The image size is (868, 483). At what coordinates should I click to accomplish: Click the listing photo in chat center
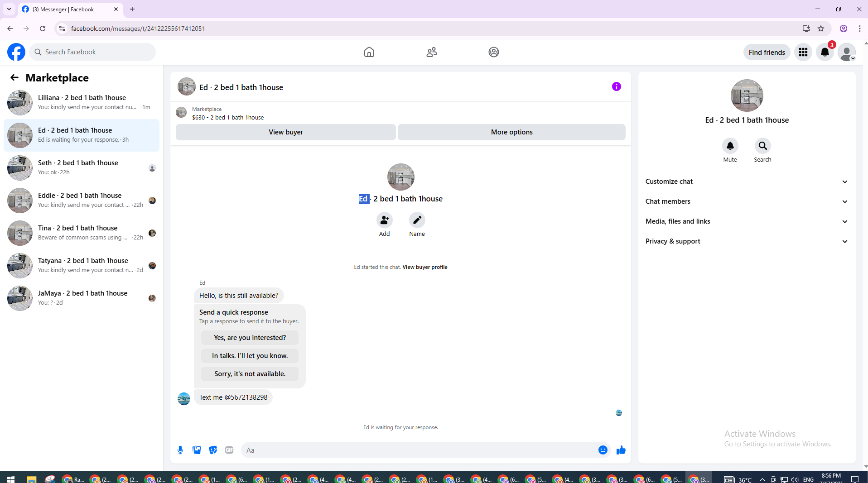(400, 177)
